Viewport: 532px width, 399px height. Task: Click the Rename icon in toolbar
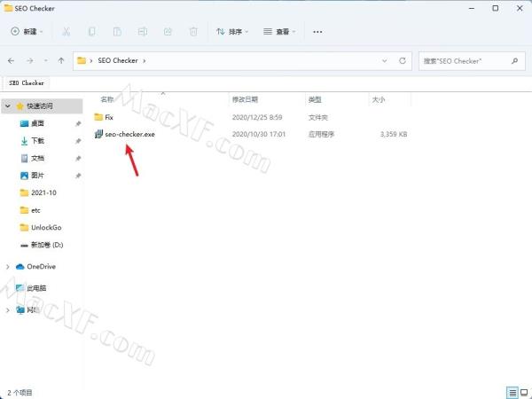pyautogui.click(x=143, y=32)
